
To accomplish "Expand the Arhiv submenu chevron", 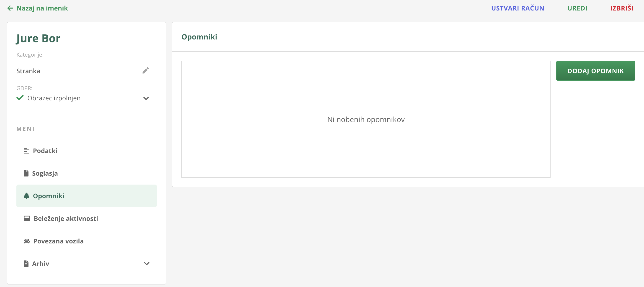I will (x=147, y=264).
